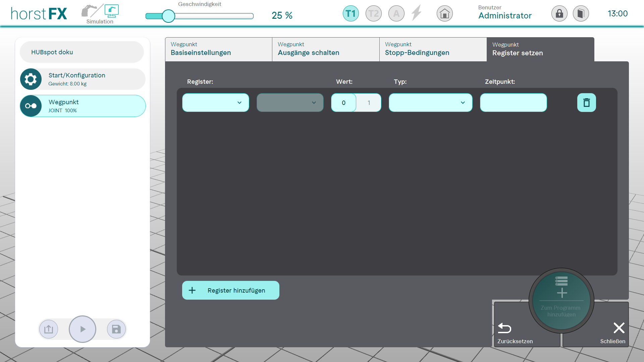Click the trash delete register icon
The height and width of the screenshot is (362, 644).
(586, 103)
